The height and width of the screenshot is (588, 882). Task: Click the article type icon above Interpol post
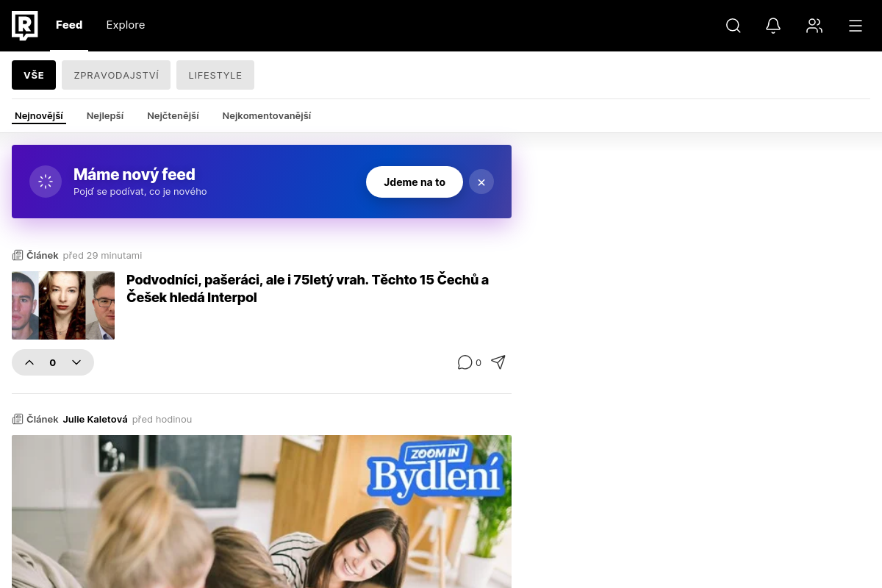(x=18, y=255)
